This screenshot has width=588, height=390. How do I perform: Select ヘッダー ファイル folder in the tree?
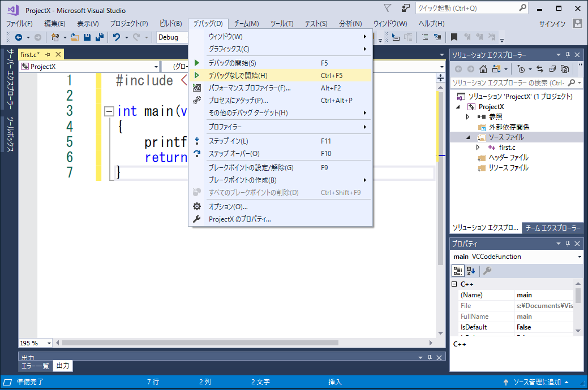pos(509,158)
